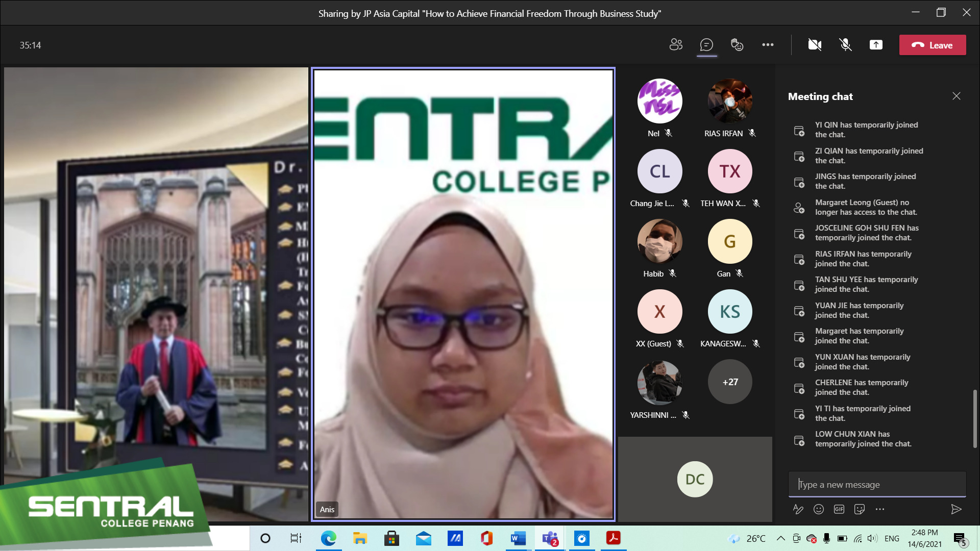
Task: Open the emoji picker
Action: (x=819, y=509)
